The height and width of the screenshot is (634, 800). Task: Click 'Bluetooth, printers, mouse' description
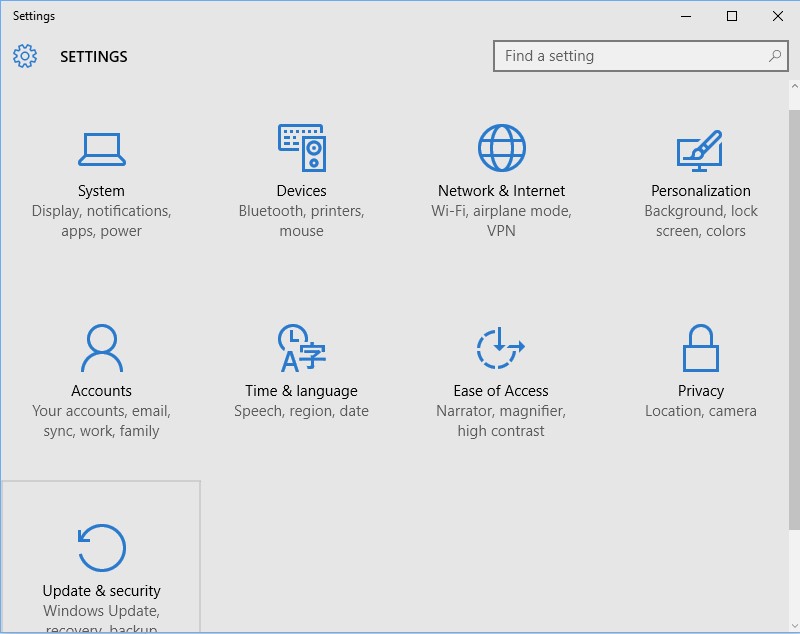pos(302,221)
